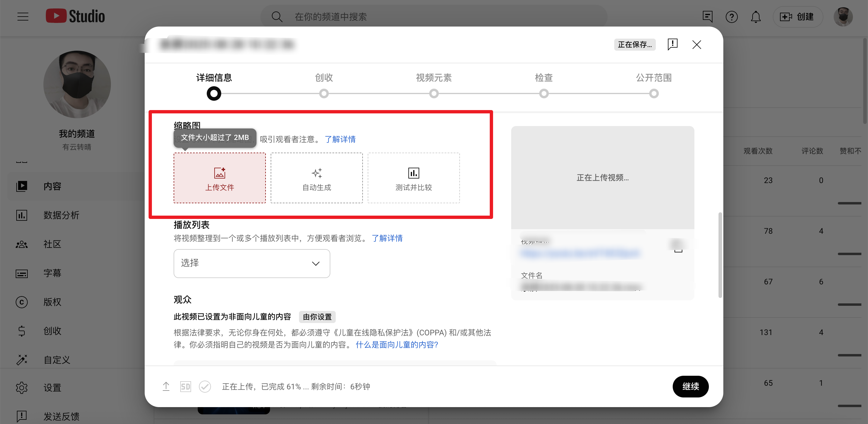The image size is (868, 424).
Task: Select the auto-generate thumbnail sparkle icon
Action: click(316, 173)
